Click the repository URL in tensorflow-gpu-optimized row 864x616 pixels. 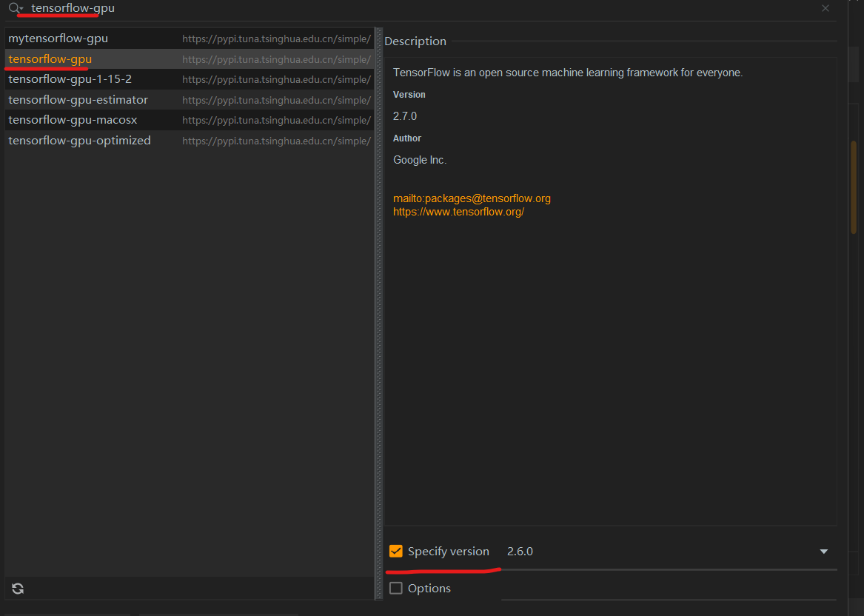tap(277, 141)
